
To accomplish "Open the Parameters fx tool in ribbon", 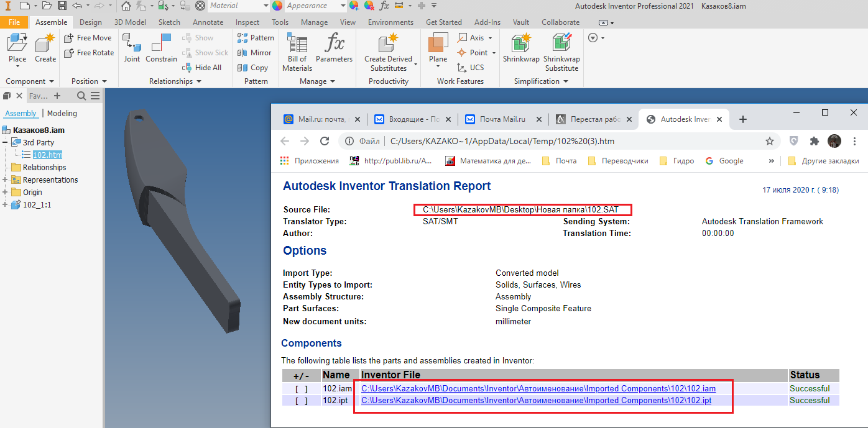I will coord(334,48).
